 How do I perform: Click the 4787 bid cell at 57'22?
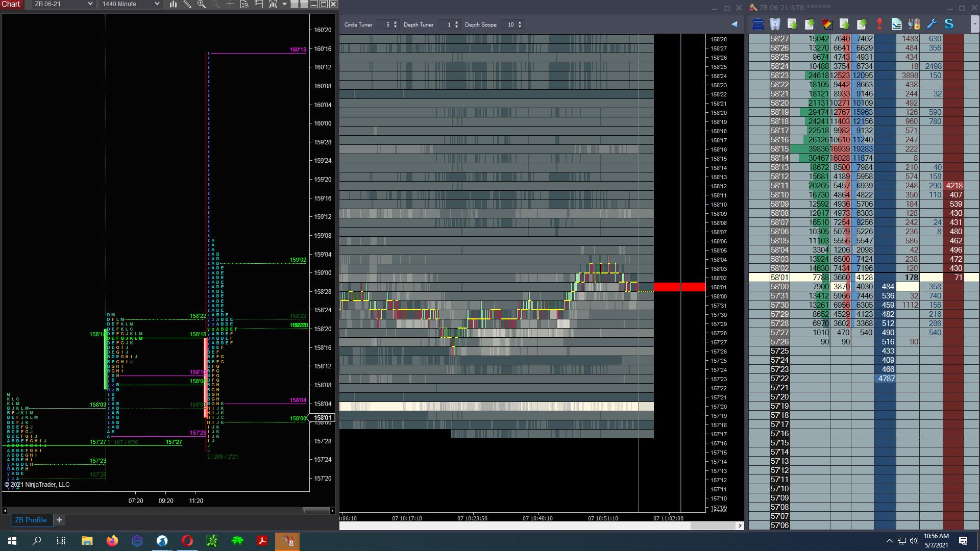[886, 379]
